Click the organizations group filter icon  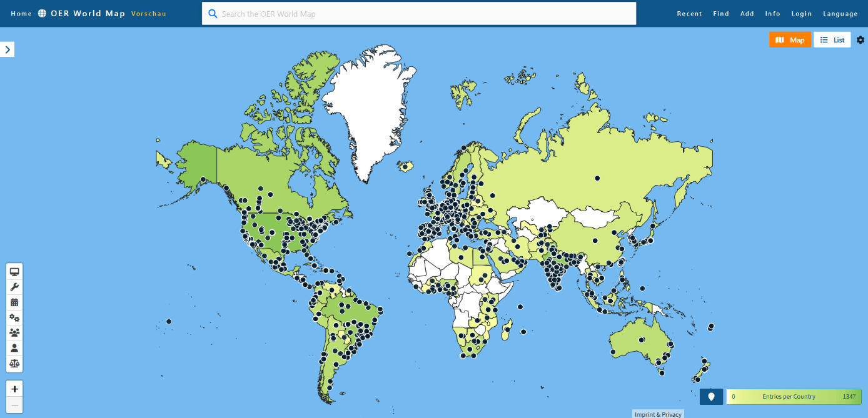click(x=14, y=332)
